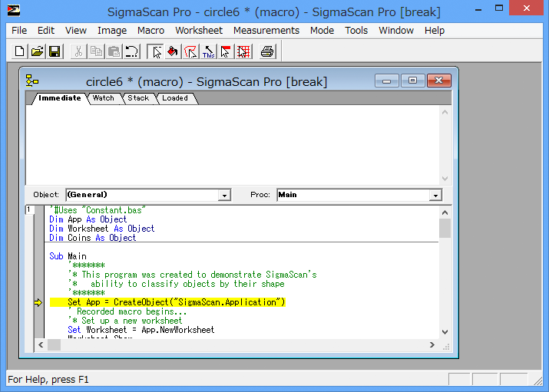Open the Measurements menu

(x=266, y=31)
